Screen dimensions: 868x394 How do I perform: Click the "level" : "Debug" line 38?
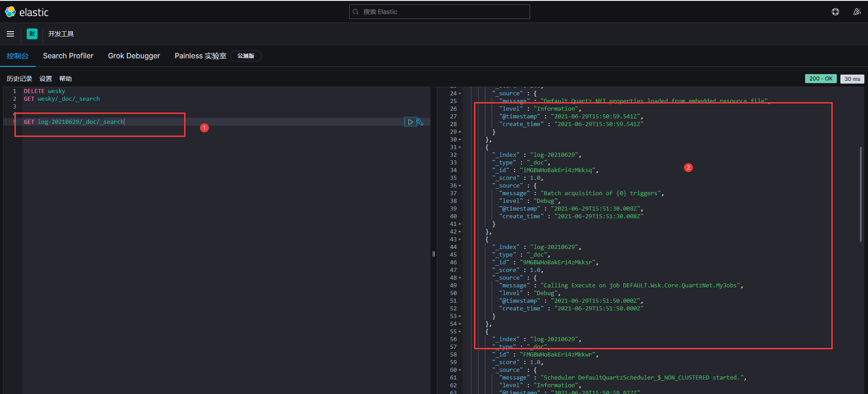(530, 201)
